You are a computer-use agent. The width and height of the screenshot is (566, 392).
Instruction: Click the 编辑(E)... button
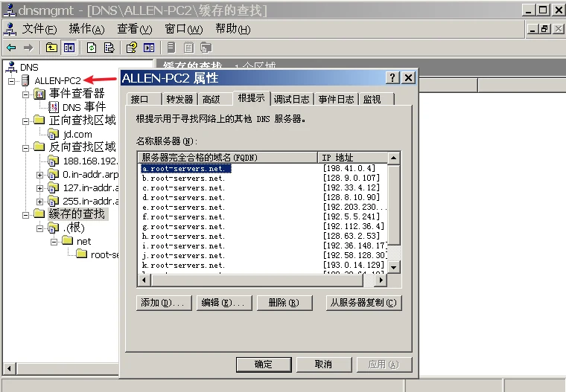(224, 303)
